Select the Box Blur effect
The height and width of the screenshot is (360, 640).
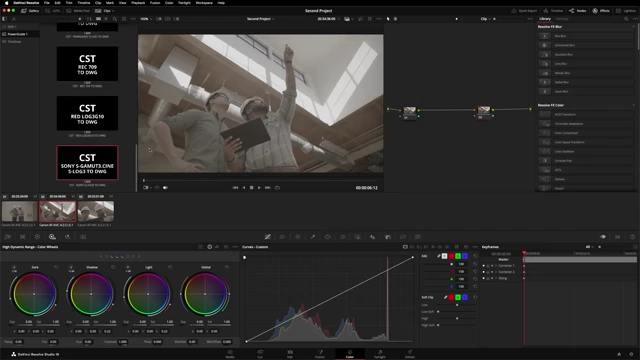click(x=585, y=36)
